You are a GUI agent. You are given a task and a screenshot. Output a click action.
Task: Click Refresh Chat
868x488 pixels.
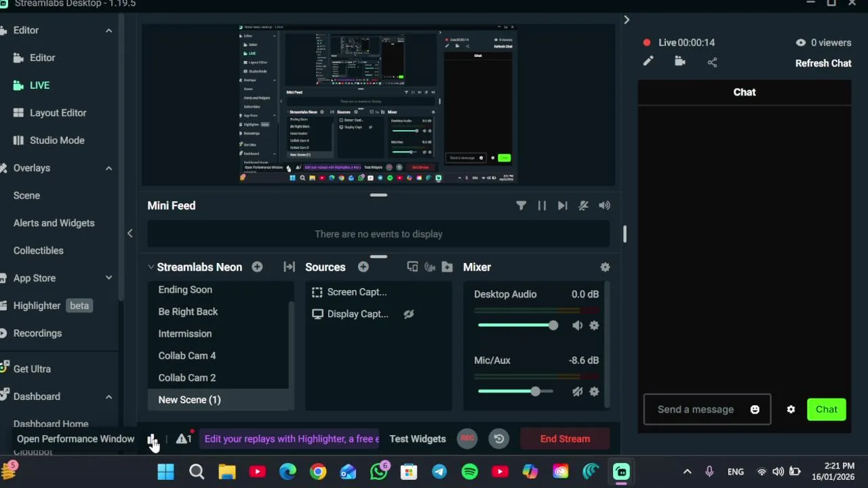point(823,63)
